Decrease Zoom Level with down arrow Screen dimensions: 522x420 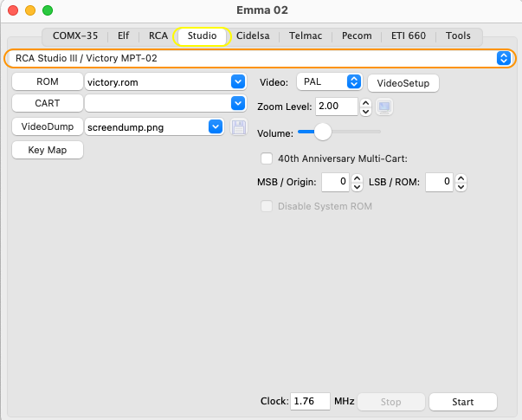(365, 112)
